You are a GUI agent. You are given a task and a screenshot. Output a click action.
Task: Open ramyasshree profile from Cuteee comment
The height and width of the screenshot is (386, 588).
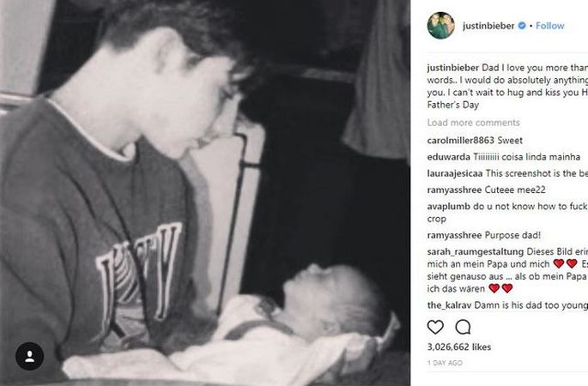pos(454,190)
